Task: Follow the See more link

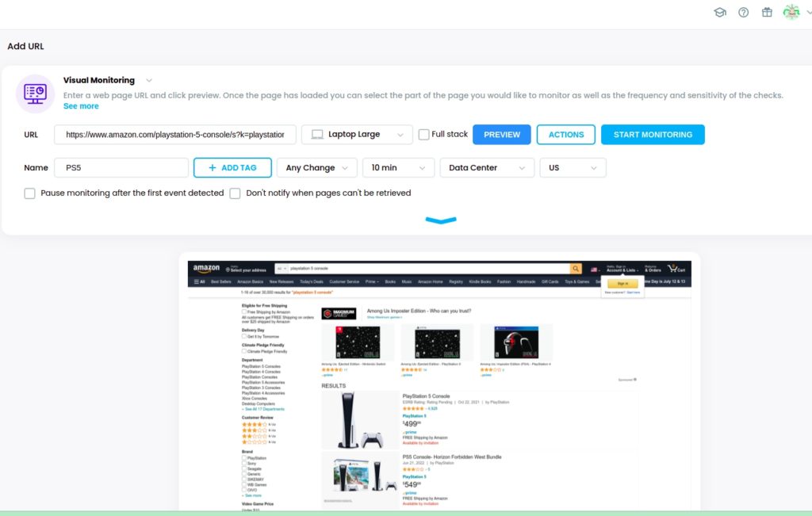Action: coord(81,106)
